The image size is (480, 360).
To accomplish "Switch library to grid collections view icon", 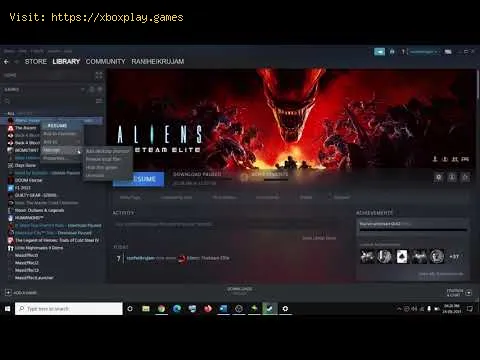I will (x=99, y=75).
